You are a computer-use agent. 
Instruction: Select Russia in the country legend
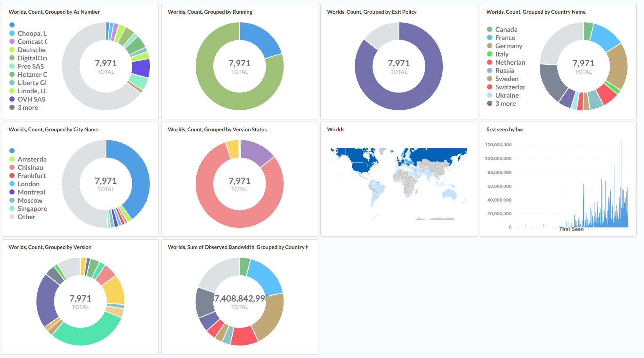500,71
